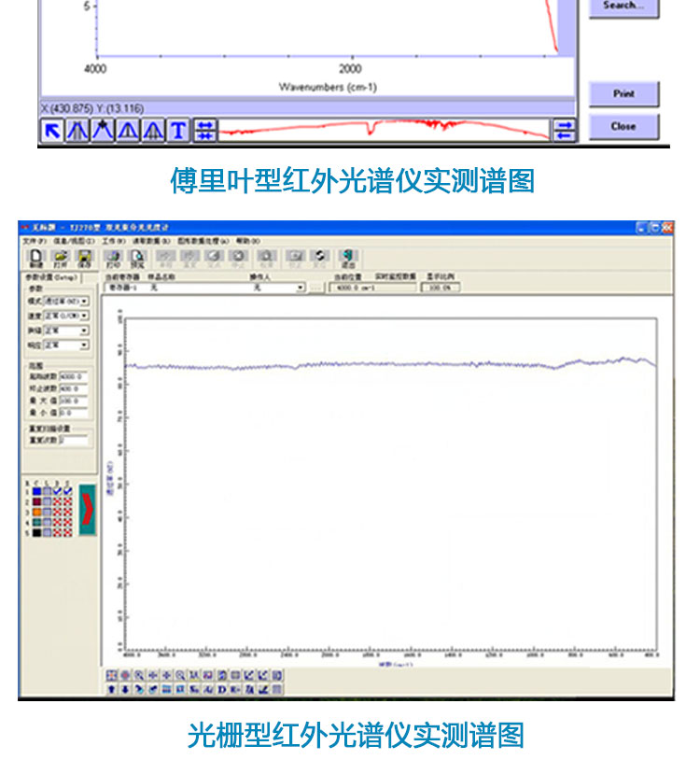
Task: Select the orange color swatch for channel 3
Action: coord(36,512)
